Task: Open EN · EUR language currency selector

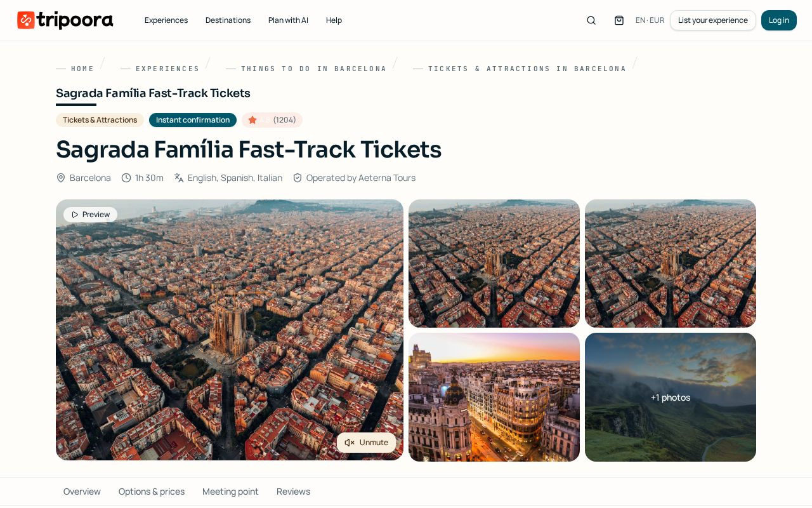Action: 650,20
